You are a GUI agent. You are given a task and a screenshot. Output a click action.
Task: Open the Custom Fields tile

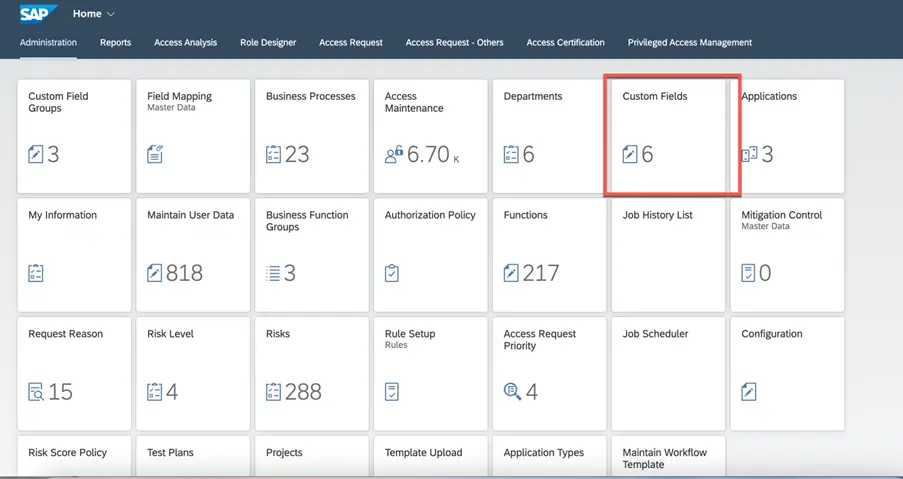668,135
